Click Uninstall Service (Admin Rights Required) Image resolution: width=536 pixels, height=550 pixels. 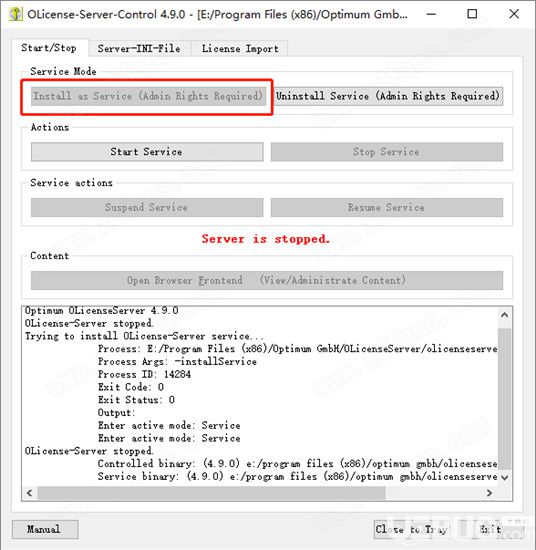point(387,96)
